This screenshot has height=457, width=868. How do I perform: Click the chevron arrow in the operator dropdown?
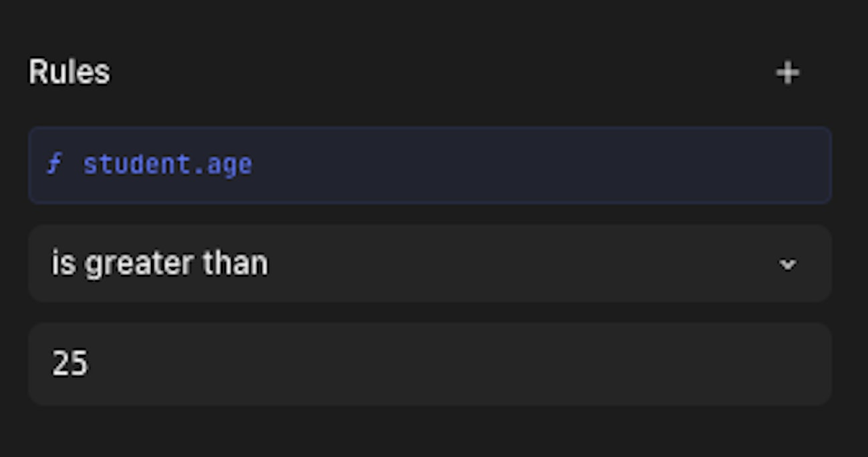point(788,264)
